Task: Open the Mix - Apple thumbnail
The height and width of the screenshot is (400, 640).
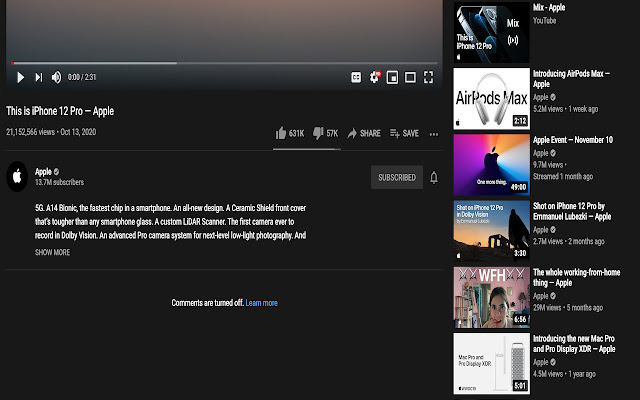Action: pyautogui.click(x=491, y=32)
